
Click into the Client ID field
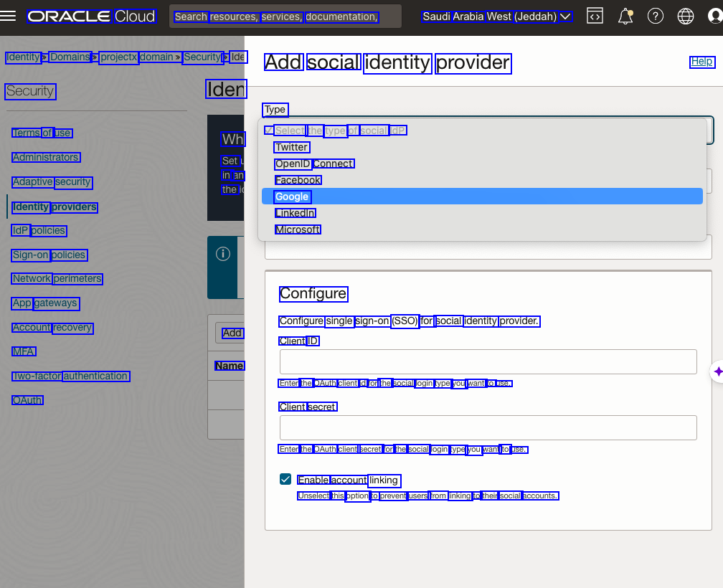488,361
